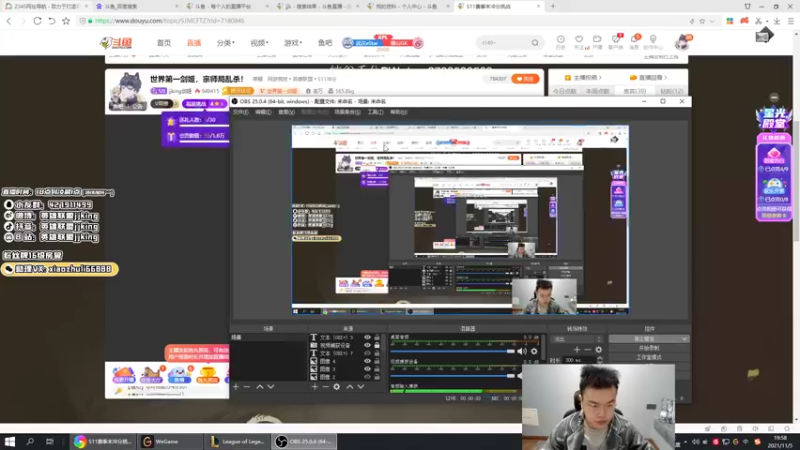Adjust desktop audio volume slider in mixer
The image size is (800, 450).
pyautogui.click(x=453, y=351)
